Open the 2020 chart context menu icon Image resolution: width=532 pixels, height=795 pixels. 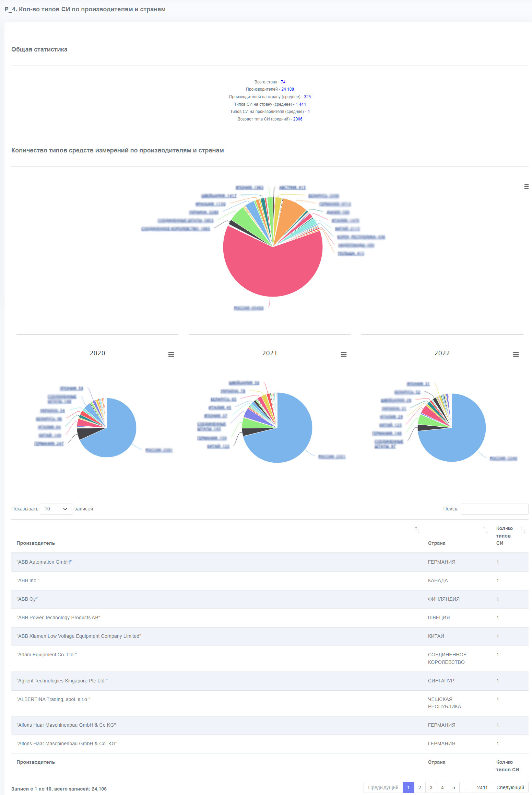click(x=171, y=355)
